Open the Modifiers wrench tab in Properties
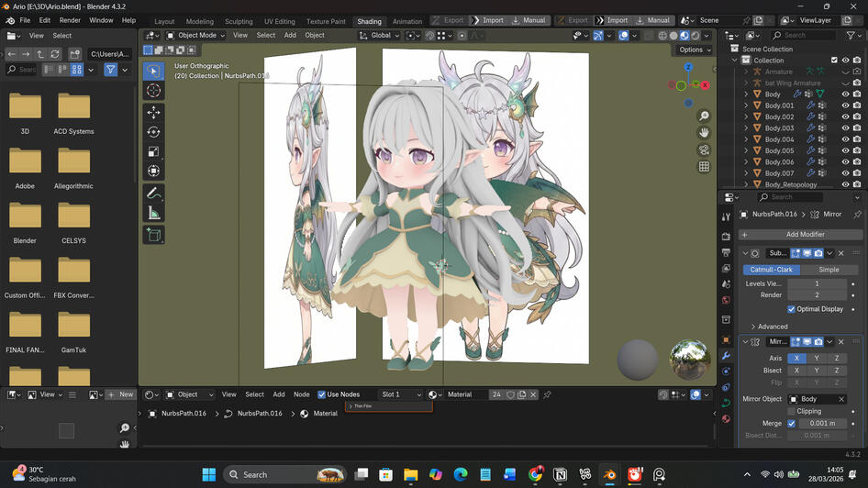The height and width of the screenshot is (488, 868). (x=727, y=355)
